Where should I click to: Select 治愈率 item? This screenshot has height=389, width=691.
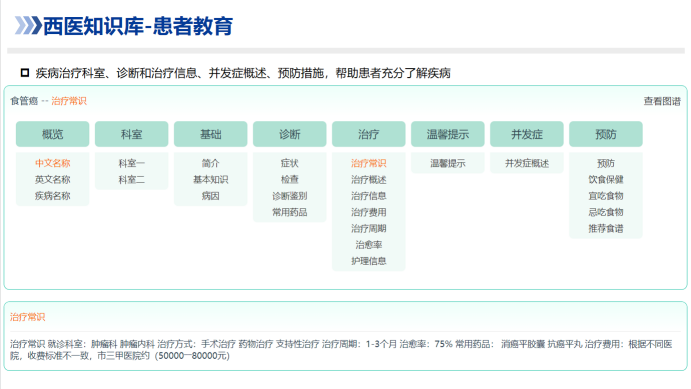pyautogui.click(x=368, y=245)
